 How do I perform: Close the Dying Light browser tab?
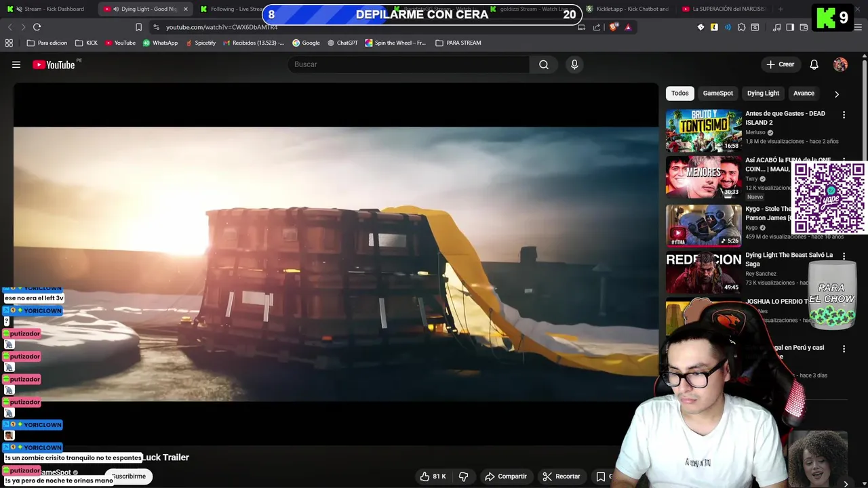pyautogui.click(x=186, y=9)
